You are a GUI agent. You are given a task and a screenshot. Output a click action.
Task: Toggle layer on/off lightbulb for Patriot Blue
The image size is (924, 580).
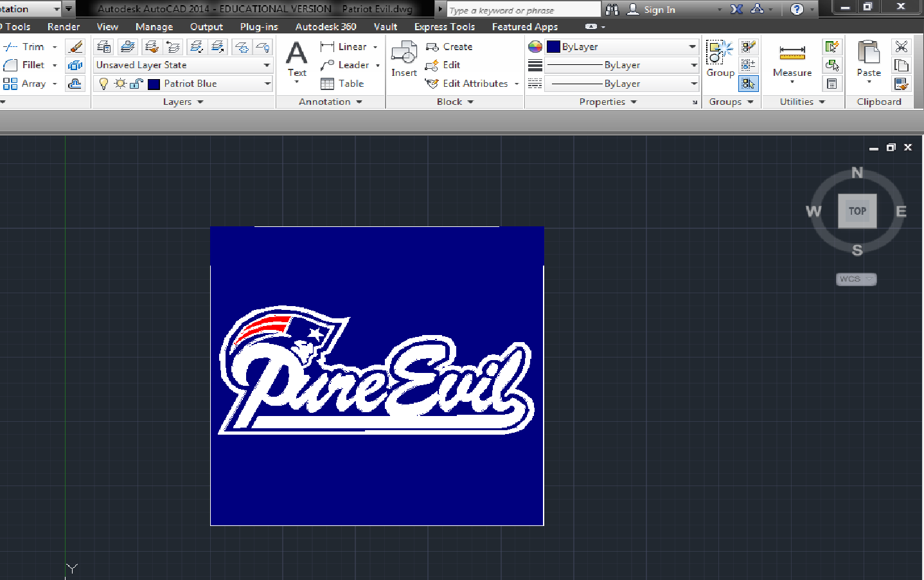pos(103,84)
